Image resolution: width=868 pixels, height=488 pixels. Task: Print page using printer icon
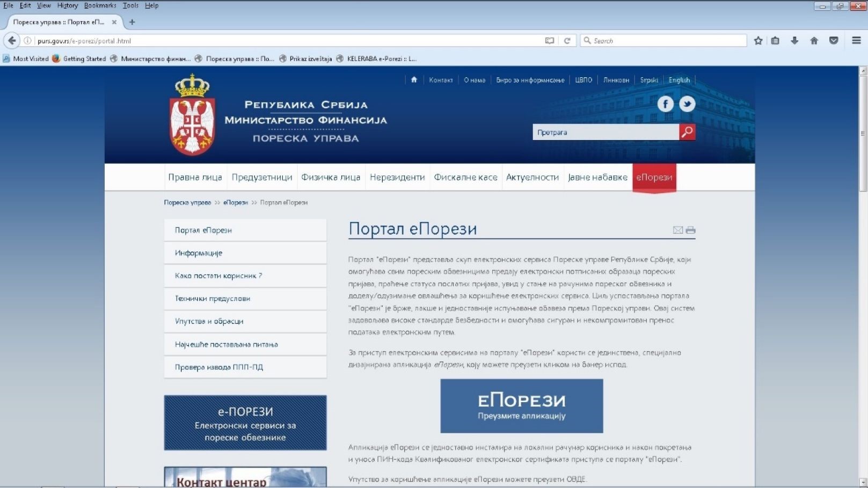691,230
